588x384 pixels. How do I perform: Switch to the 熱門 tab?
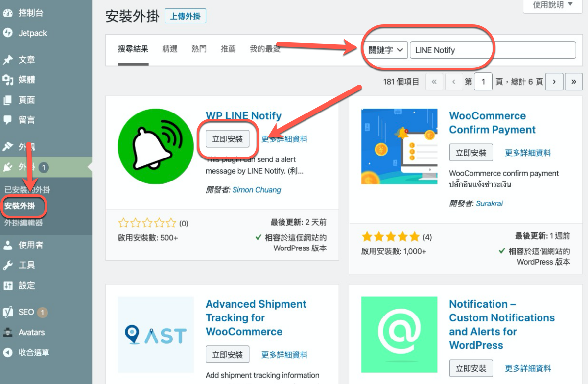pyautogui.click(x=199, y=49)
